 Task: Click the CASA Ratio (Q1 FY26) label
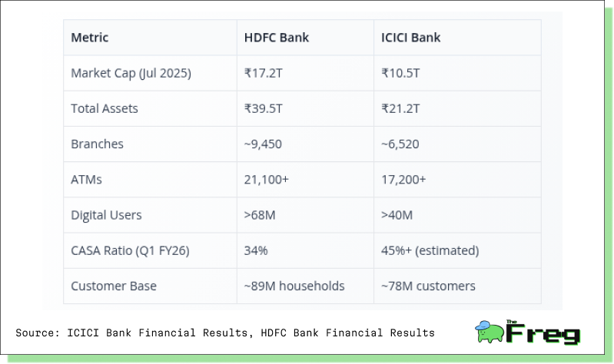(x=130, y=250)
